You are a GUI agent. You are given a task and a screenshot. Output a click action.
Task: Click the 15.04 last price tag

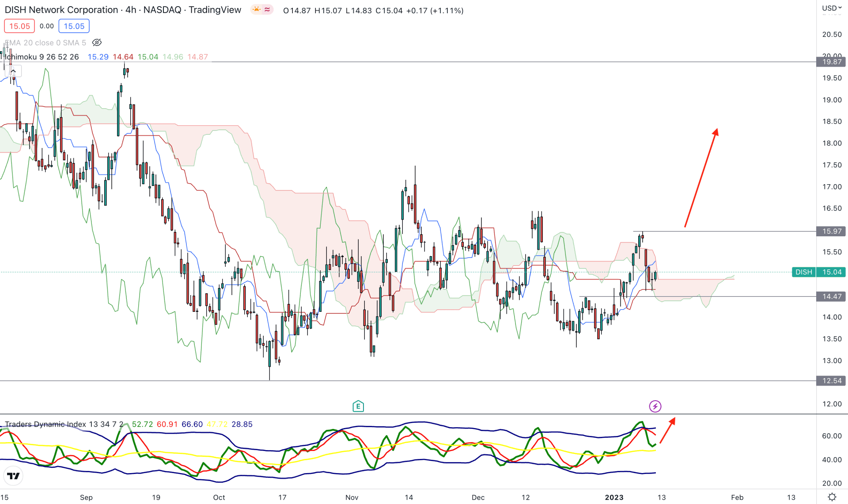point(831,272)
